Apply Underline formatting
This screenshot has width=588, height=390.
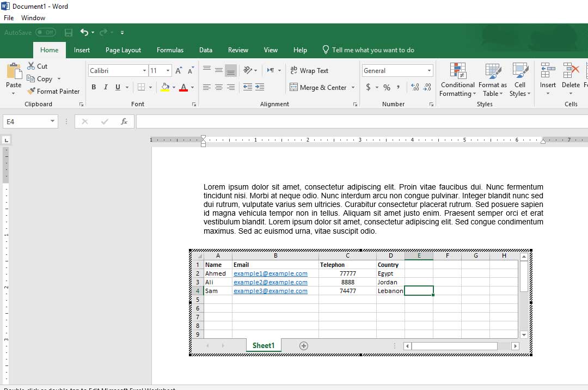118,87
